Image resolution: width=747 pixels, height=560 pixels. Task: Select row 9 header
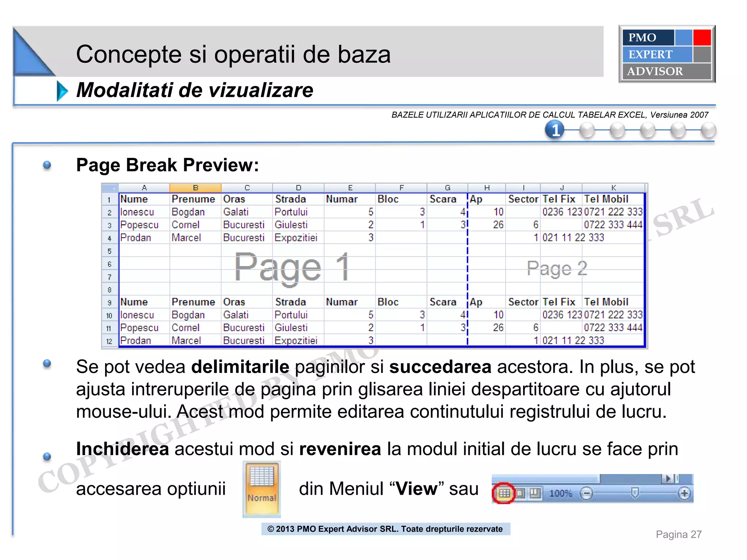pos(109,302)
